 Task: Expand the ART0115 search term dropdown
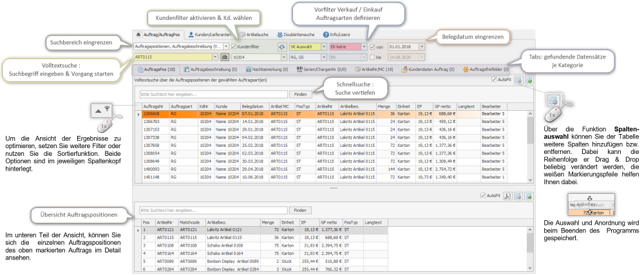point(216,57)
